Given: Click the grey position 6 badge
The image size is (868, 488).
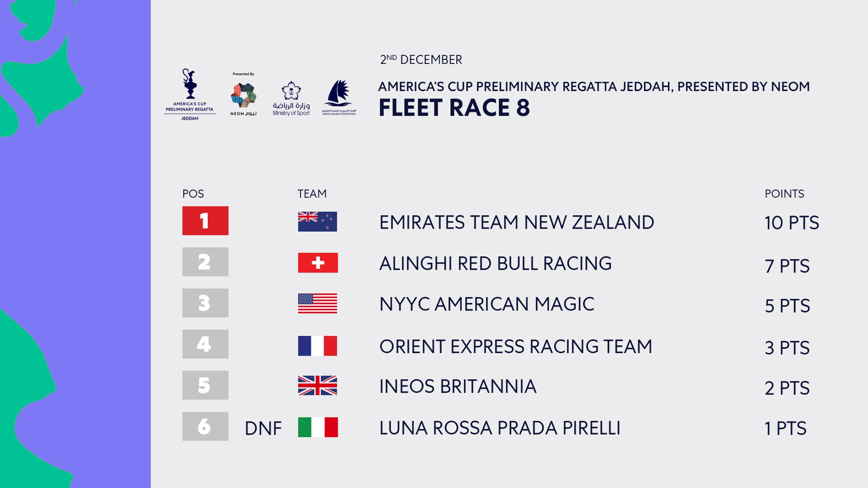Looking at the screenshot, I should [x=205, y=426].
